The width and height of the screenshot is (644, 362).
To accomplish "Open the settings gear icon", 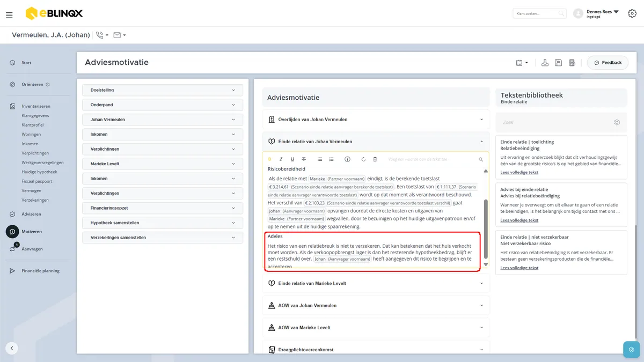I will pos(632,13).
